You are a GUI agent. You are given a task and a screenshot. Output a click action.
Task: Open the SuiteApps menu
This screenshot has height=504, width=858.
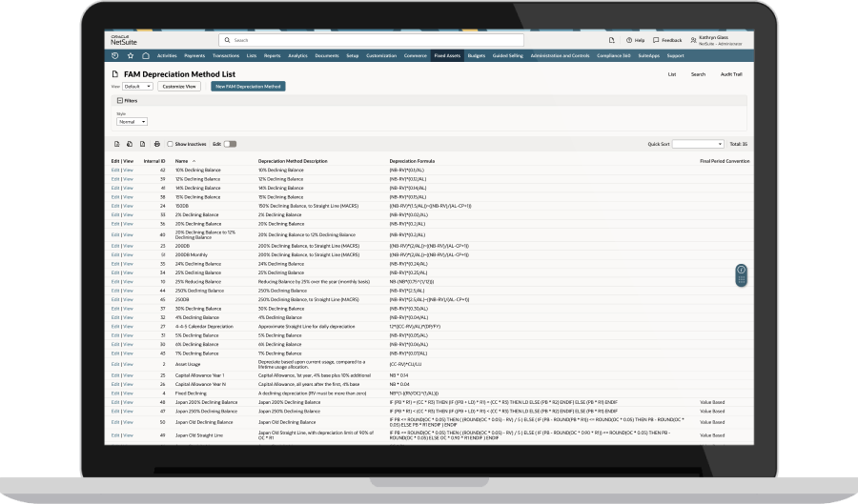coord(649,56)
